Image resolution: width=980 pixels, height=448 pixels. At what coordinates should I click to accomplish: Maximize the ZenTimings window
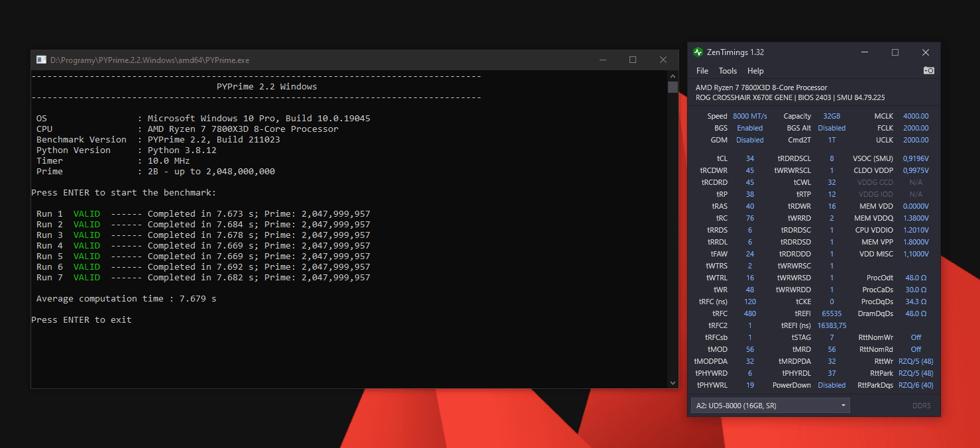pyautogui.click(x=895, y=52)
